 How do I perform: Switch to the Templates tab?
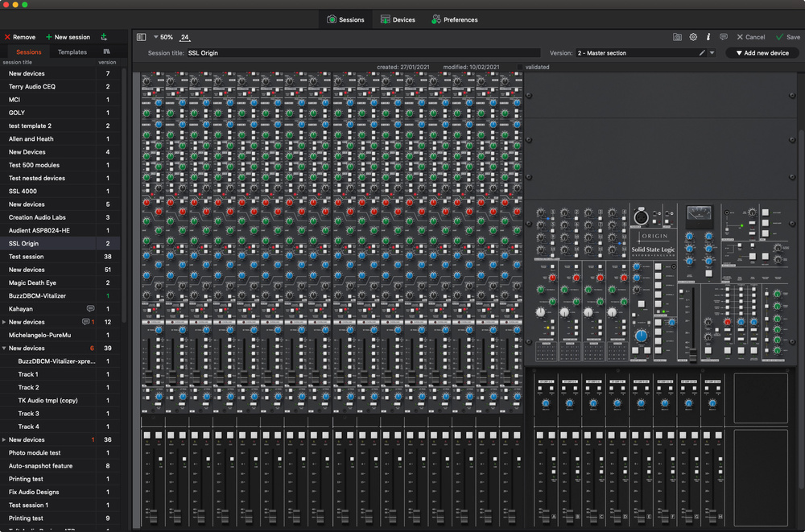tap(72, 52)
